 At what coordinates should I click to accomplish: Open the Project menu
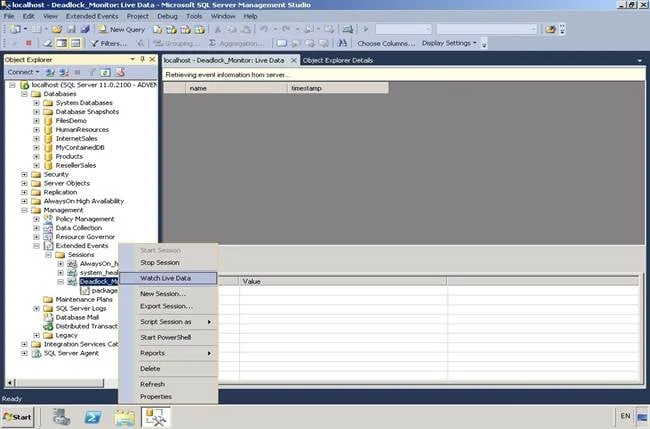138,16
